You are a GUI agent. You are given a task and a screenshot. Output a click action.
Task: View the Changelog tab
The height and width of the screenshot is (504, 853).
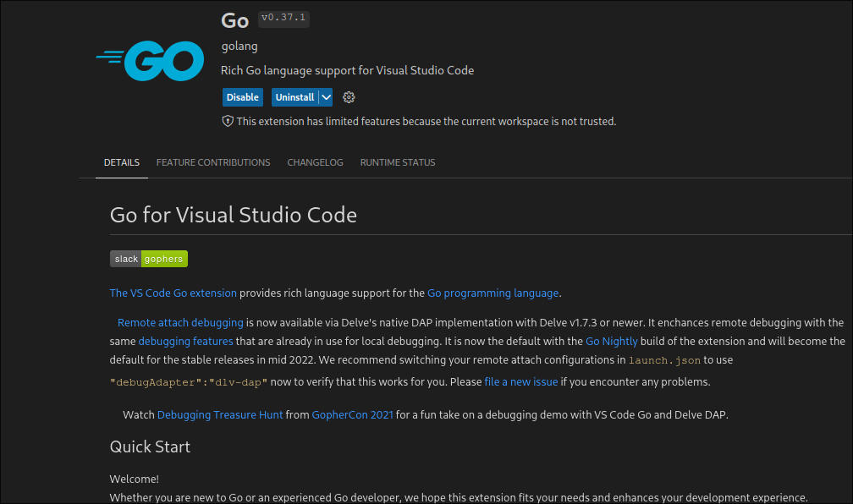pyautogui.click(x=315, y=162)
